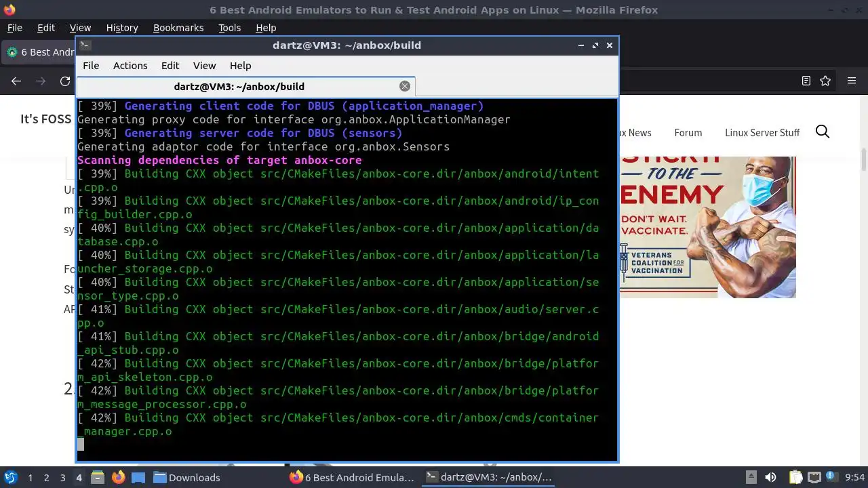This screenshot has height=488, width=868.
Task: Expand the hidden system tray arrow
Action: pyautogui.click(x=751, y=477)
